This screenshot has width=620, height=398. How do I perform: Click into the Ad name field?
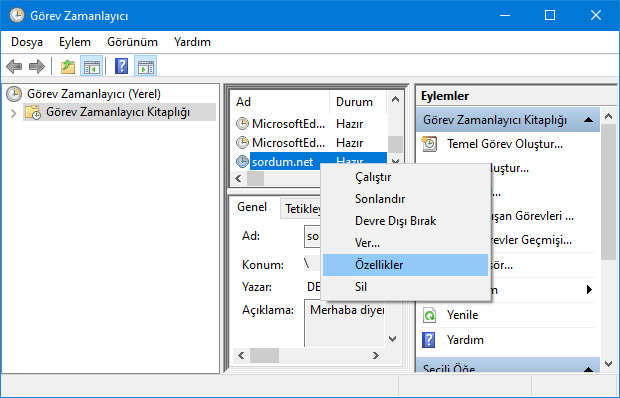312,236
